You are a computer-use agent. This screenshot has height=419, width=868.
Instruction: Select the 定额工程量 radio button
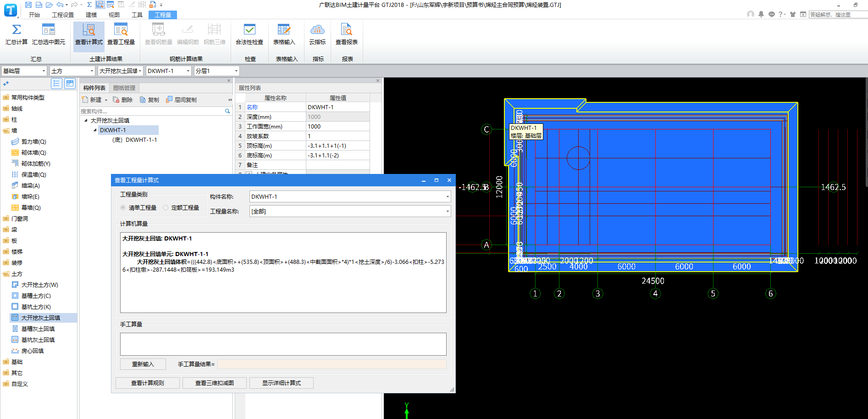pos(166,207)
